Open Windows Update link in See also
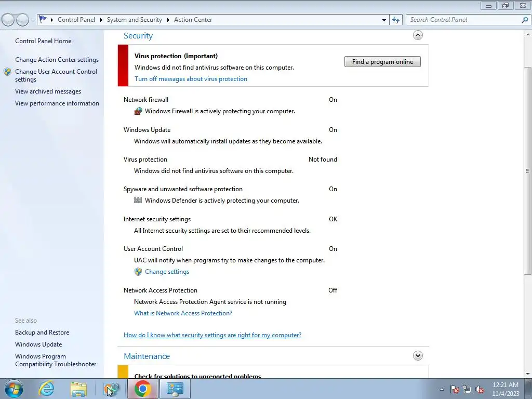Viewport: 532px width, 399px height. point(38,344)
